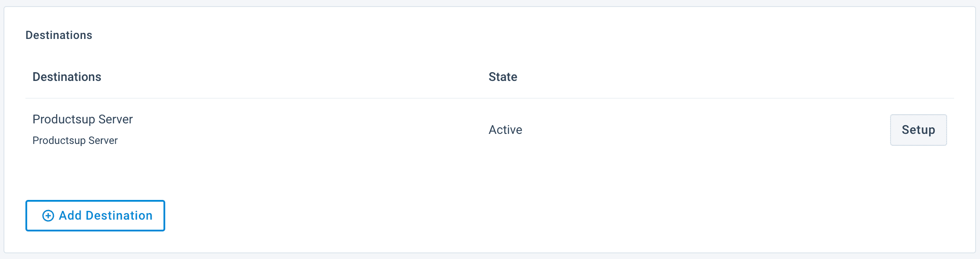This screenshot has height=259, width=980.
Task: Click the State column header
Action: pyautogui.click(x=502, y=77)
